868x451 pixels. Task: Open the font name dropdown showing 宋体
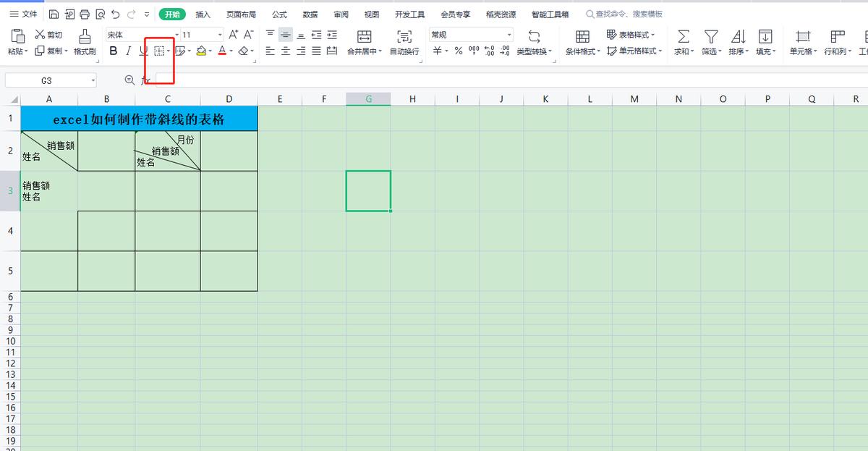[141, 35]
